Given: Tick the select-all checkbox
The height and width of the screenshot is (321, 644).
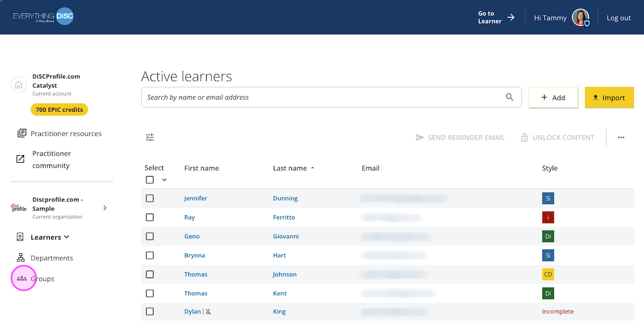Looking at the screenshot, I should pos(150,180).
